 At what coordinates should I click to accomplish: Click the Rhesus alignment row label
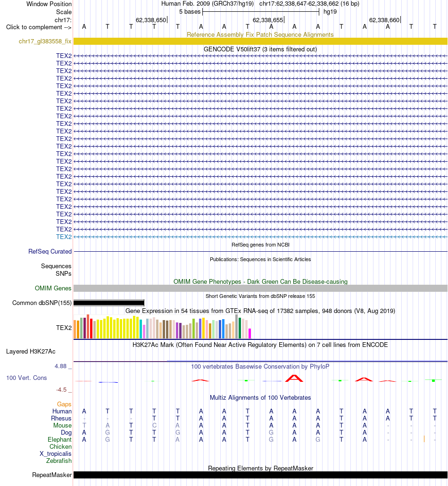tap(61, 419)
